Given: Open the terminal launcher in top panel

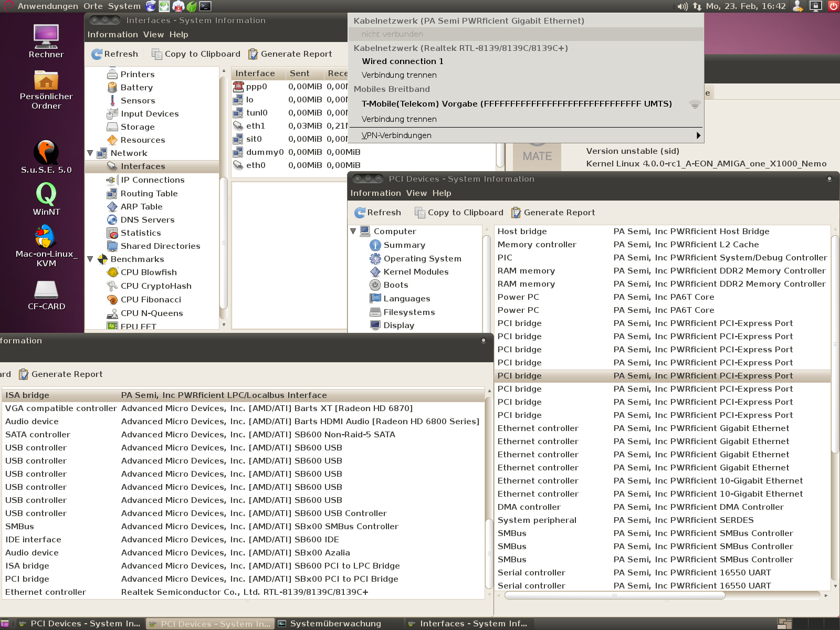Looking at the screenshot, I should pos(205,6).
